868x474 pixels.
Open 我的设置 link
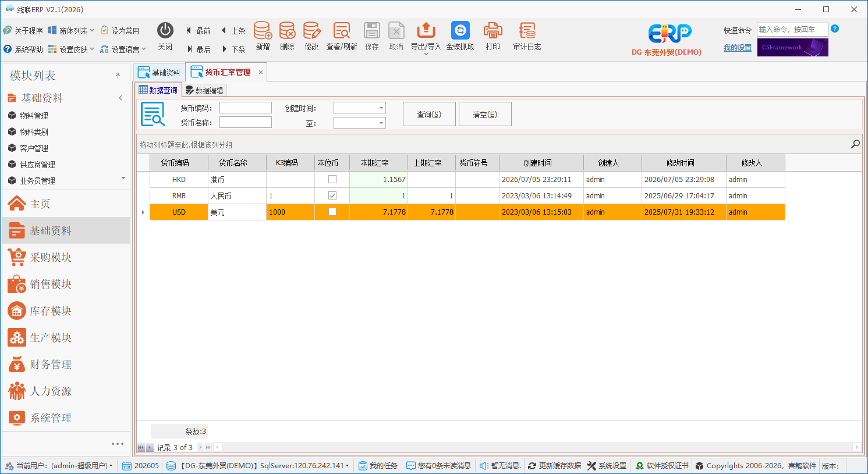pyautogui.click(x=738, y=48)
